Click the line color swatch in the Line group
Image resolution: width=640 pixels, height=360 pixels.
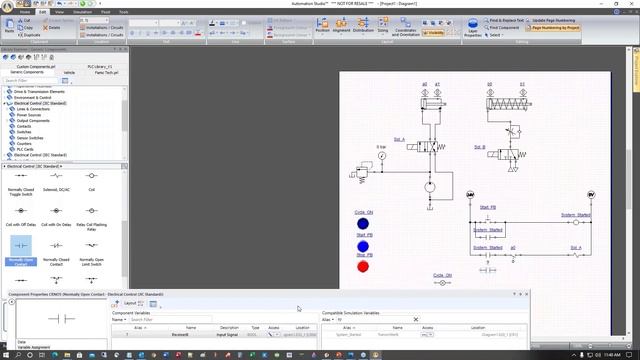[212, 23]
